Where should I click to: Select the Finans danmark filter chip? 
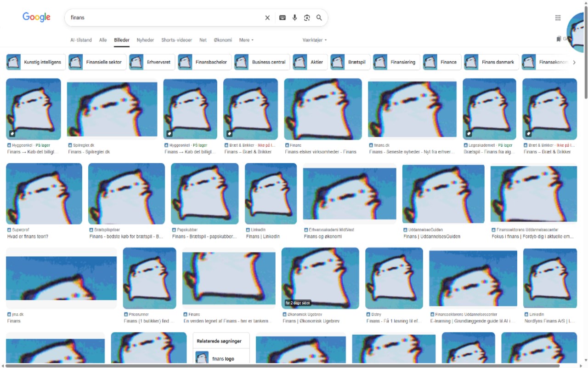pos(492,62)
